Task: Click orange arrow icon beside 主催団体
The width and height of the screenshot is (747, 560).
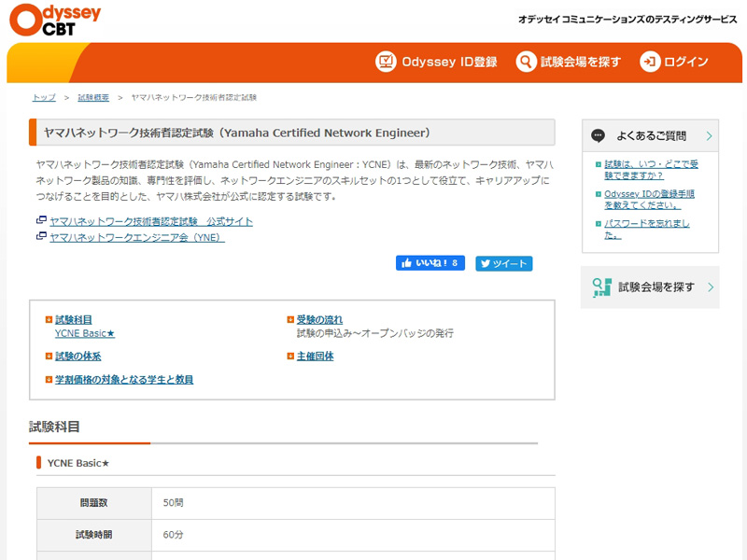Action: pyautogui.click(x=290, y=357)
